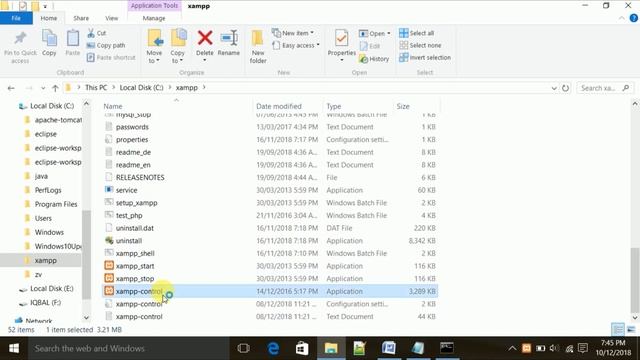Switch to the View ribbon tab
Screen dimensions: 640x360
(x=111, y=18)
